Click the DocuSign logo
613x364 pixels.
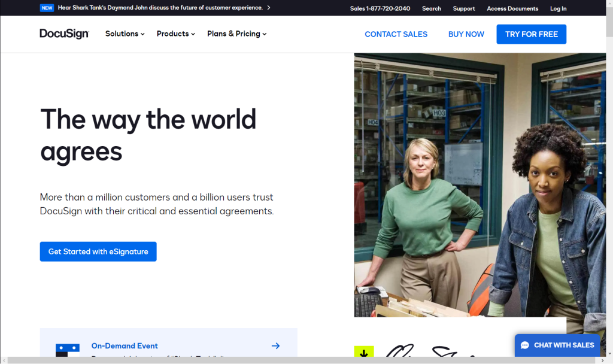click(x=64, y=34)
